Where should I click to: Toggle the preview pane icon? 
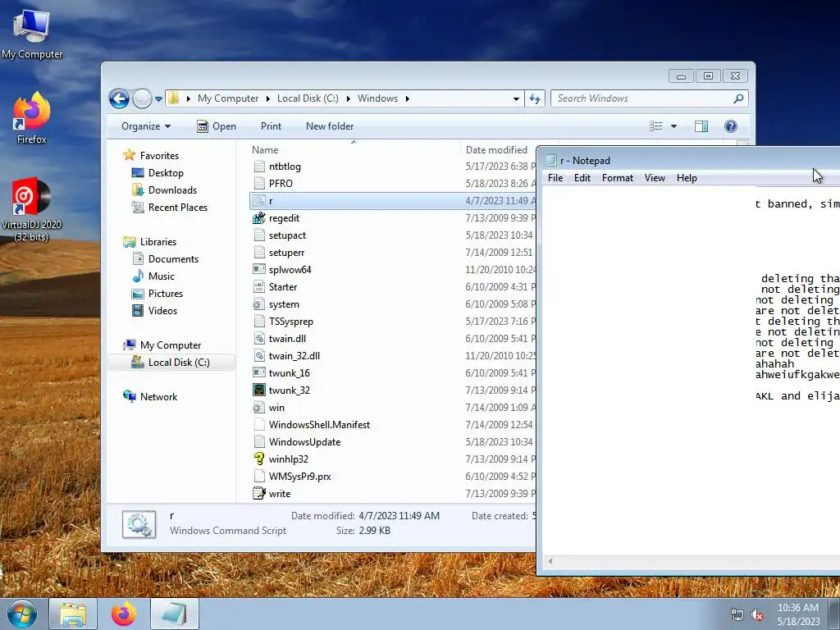tap(701, 126)
